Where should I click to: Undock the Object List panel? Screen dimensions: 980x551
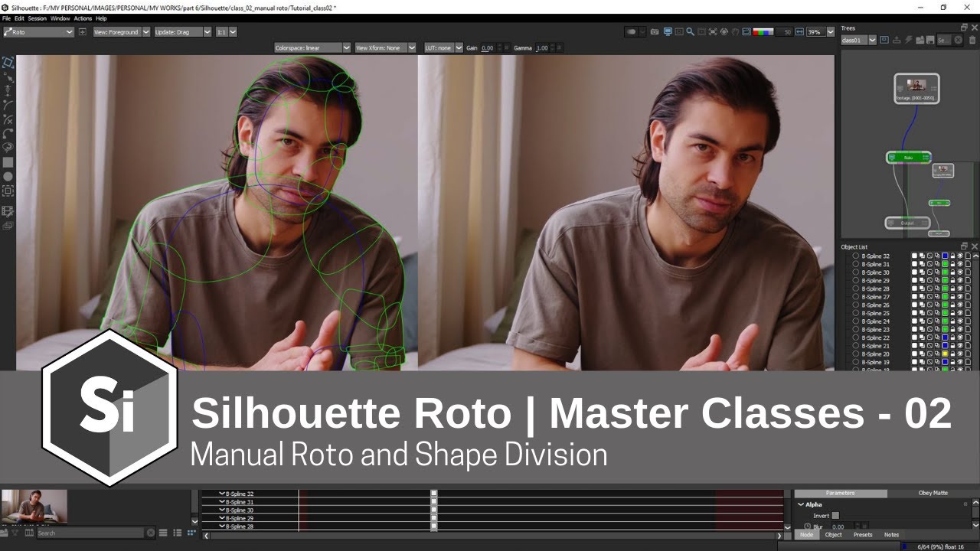click(964, 246)
